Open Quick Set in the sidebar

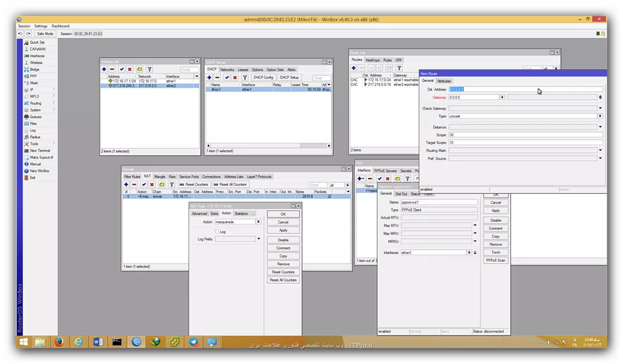(x=37, y=42)
